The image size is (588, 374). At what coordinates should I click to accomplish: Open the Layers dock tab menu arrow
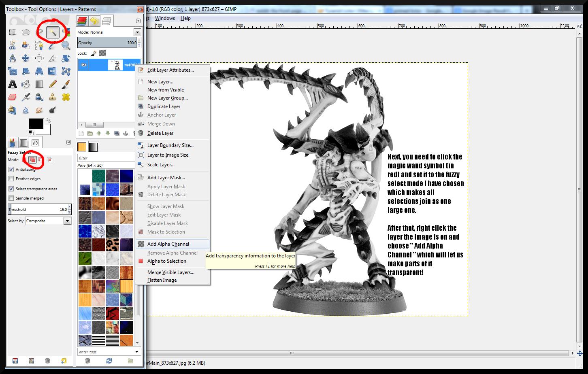(x=138, y=21)
